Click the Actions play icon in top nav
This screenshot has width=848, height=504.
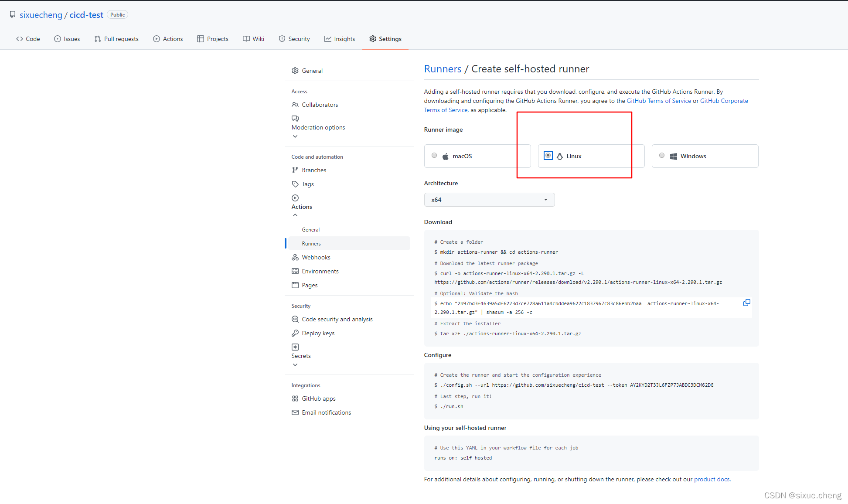157,39
